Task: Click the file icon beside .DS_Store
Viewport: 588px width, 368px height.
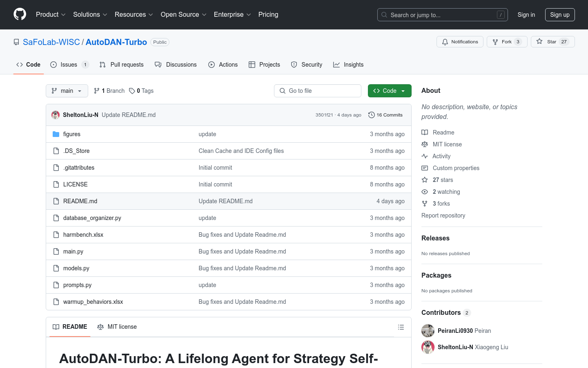Action: click(x=56, y=151)
